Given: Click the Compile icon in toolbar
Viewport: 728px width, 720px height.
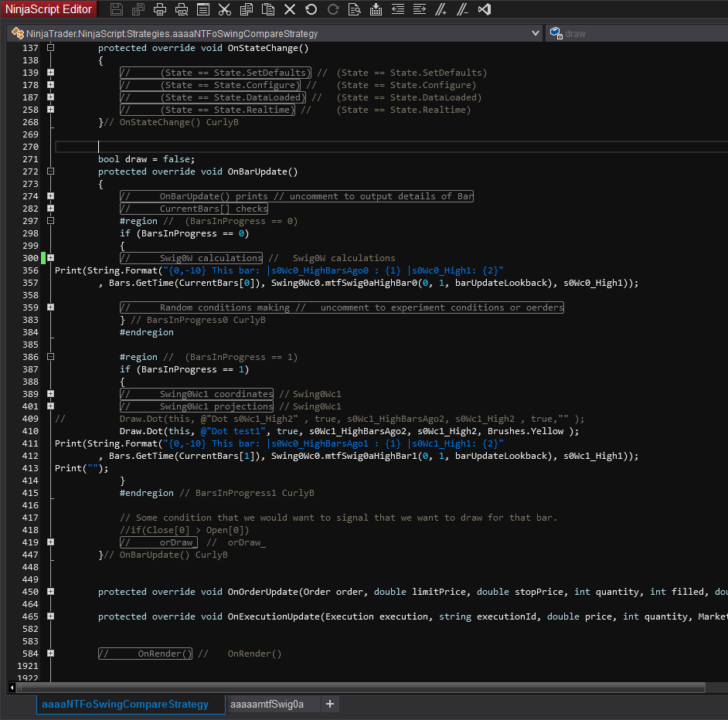Looking at the screenshot, I should pyautogui.click(x=376, y=10).
